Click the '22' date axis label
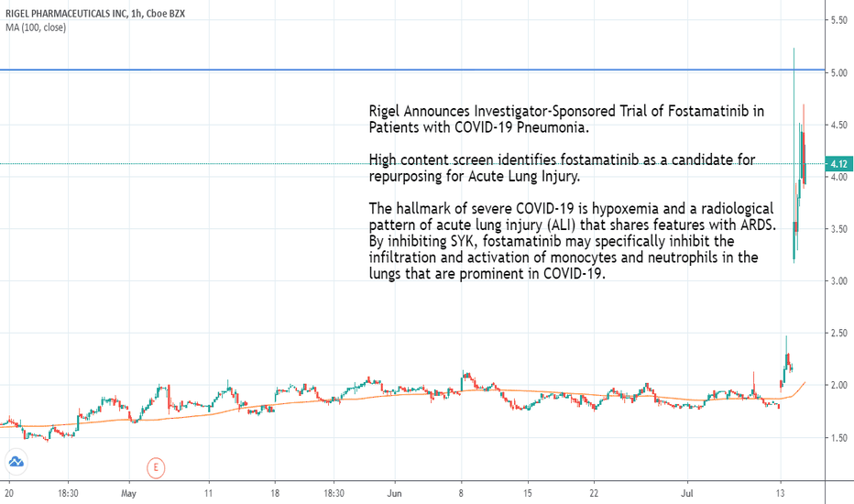Screen dimensions: 854x504 (594, 494)
